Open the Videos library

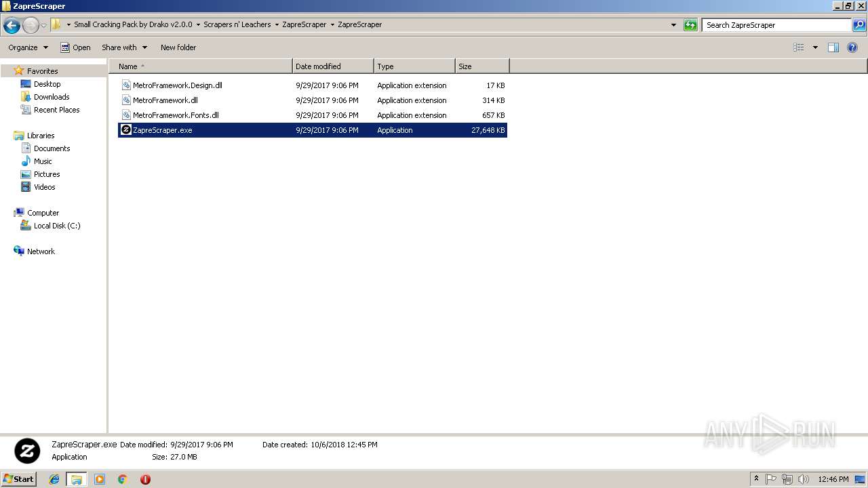tap(44, 187)
